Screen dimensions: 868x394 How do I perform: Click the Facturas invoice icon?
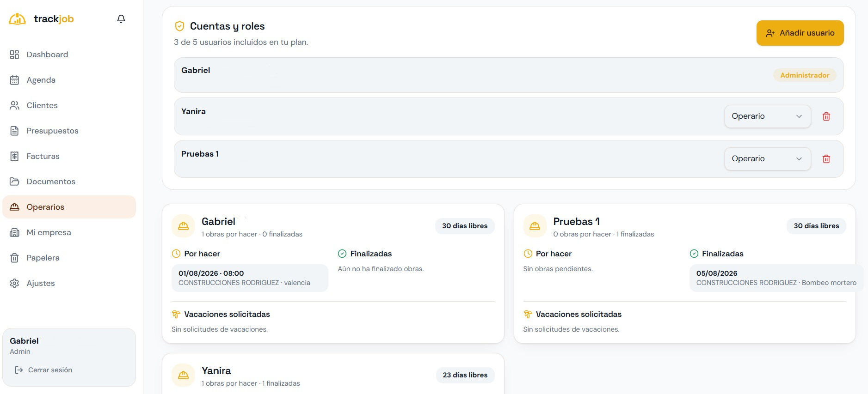pyautogui.click(x=14, y=156)
